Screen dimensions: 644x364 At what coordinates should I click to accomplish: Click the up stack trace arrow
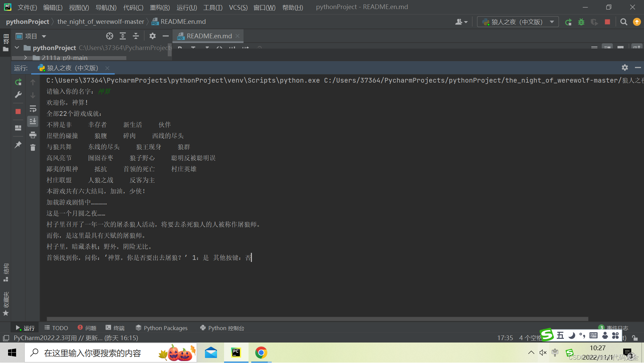click(33, 82)
